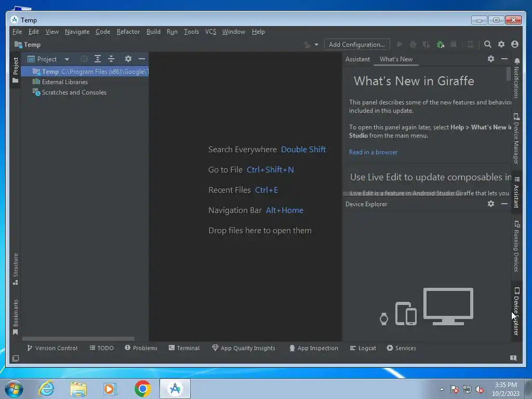Image resolution: width=532 pixels, height=399 pixels.
Task: Click Add Configuration... button
Action: (x=356, y=45)
